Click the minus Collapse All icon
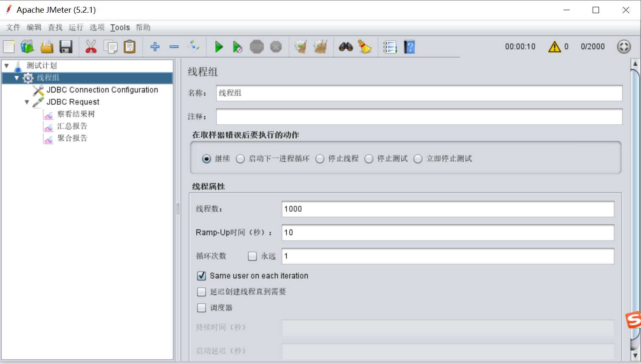The height and width of the screenshot is (364, 641). [174, 47]
